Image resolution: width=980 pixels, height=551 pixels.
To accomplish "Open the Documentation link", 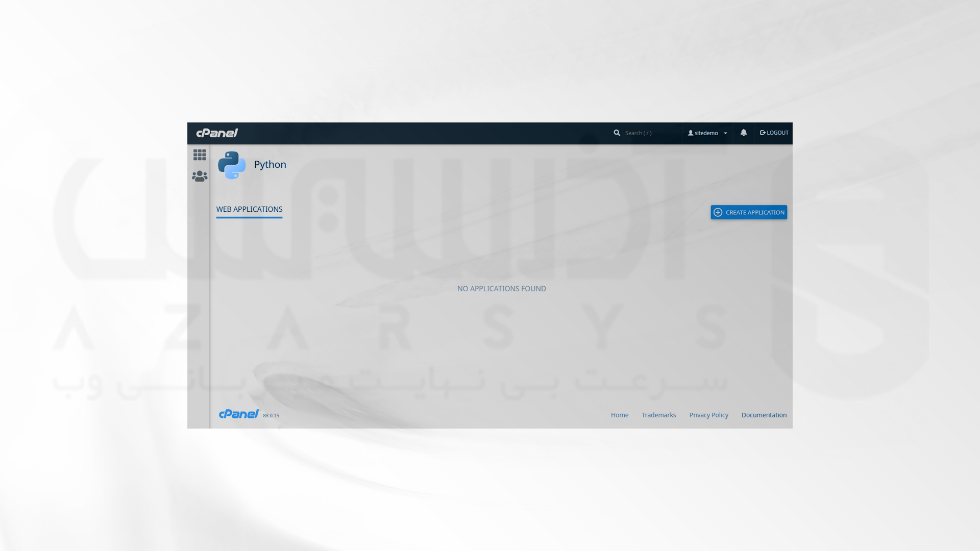I will coord(764,414).
